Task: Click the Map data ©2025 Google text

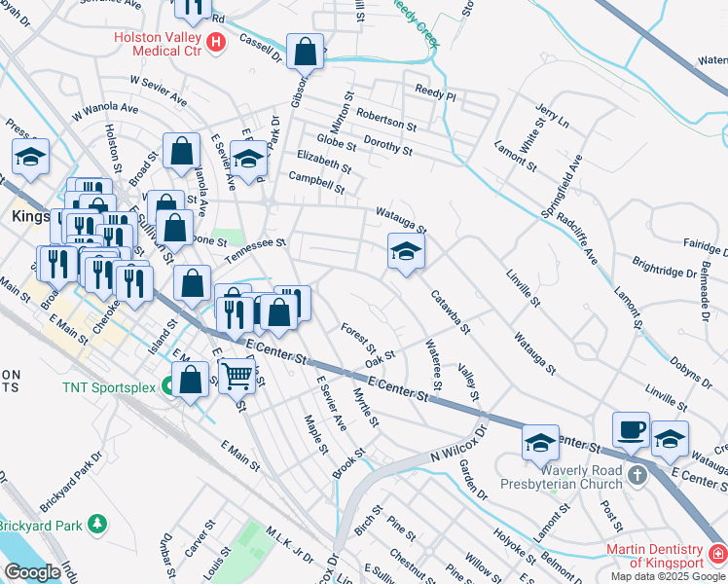Action: (x=668, y=576)
